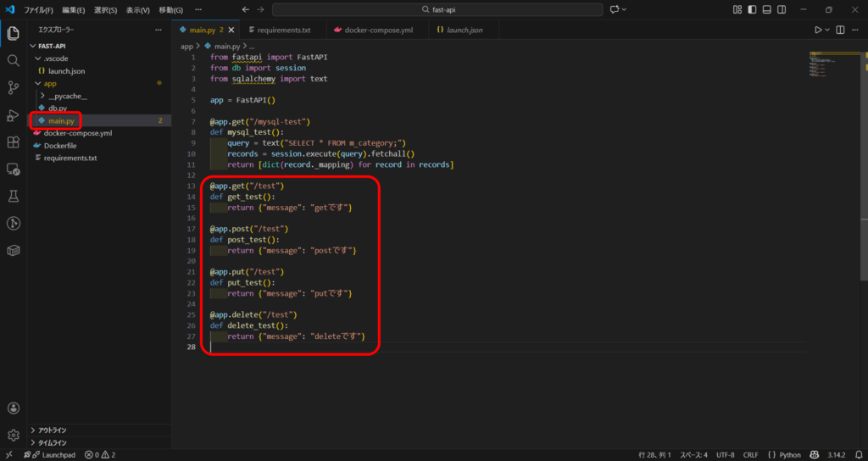Open the run button dropdown arrow
Screen dimensions: 868x461
pos(828,30)
